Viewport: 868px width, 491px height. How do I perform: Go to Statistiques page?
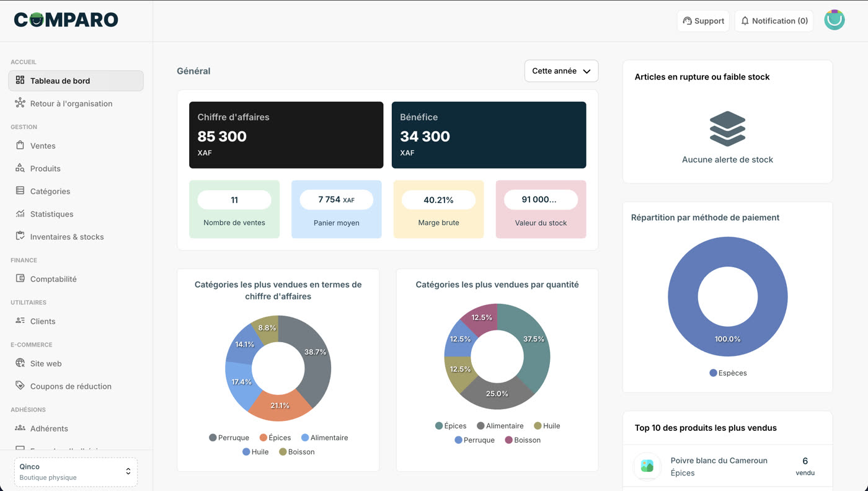51,214
